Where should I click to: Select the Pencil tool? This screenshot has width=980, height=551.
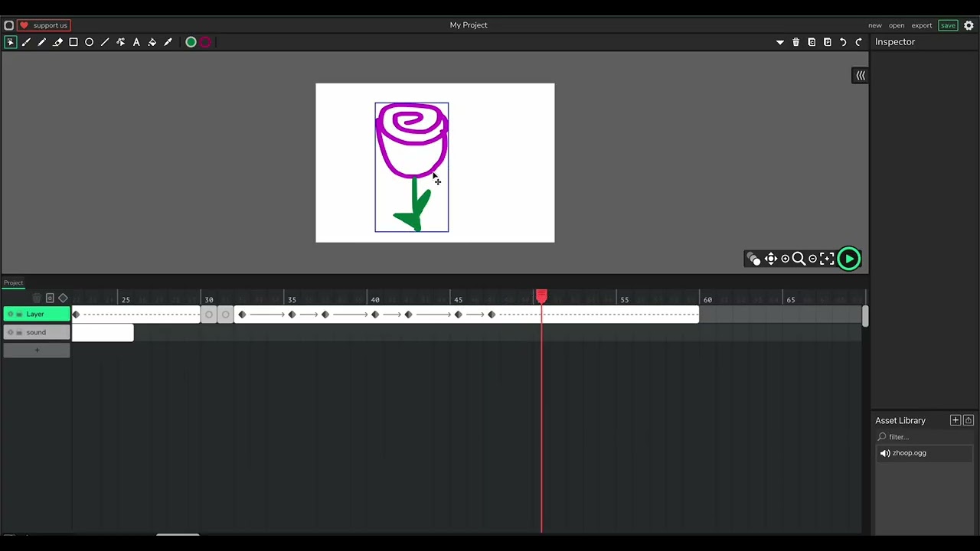coord(42,42)
